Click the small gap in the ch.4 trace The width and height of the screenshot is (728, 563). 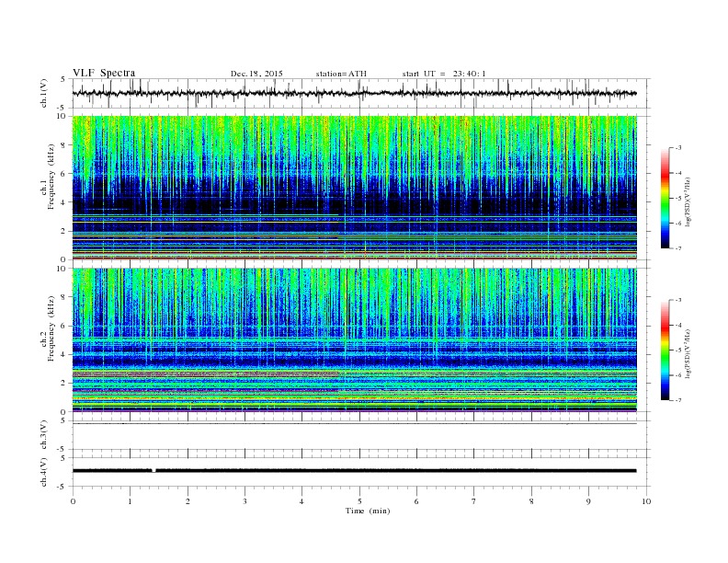click(154, 471)
